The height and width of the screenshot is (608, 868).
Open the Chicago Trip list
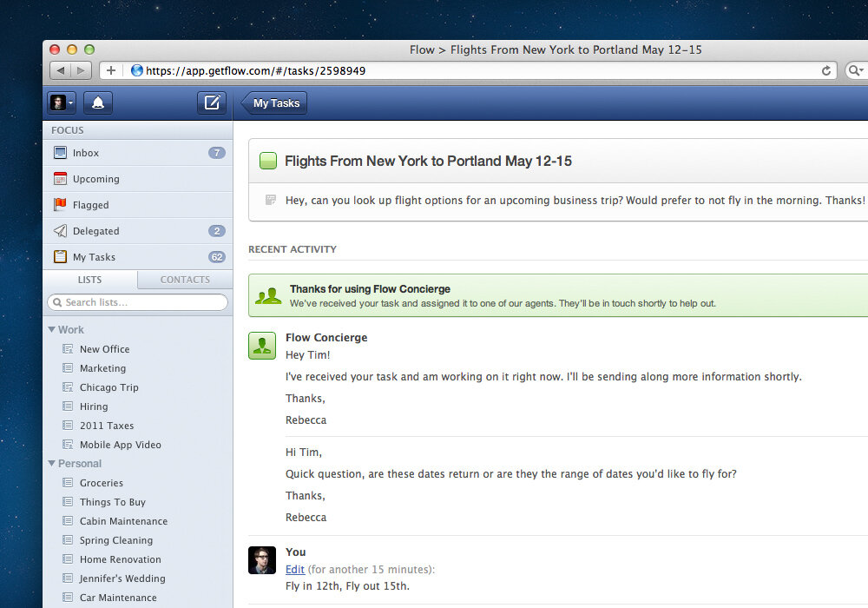pos(108,387)
